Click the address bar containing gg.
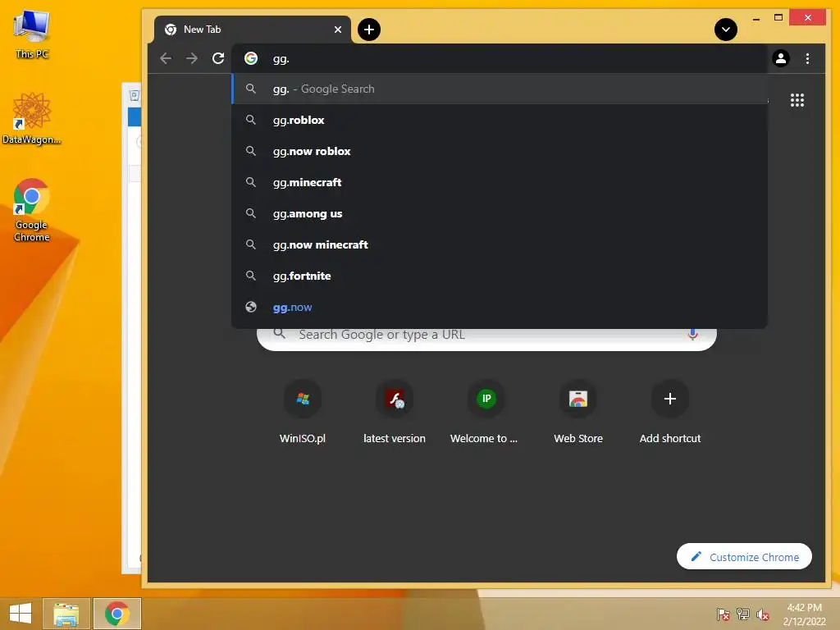Image resolution: width=840 pixels, height=630 pixels. point(500,58)
